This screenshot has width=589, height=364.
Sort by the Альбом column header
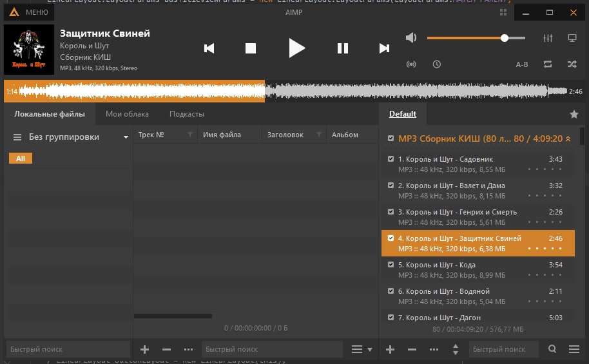click(352, 135)
